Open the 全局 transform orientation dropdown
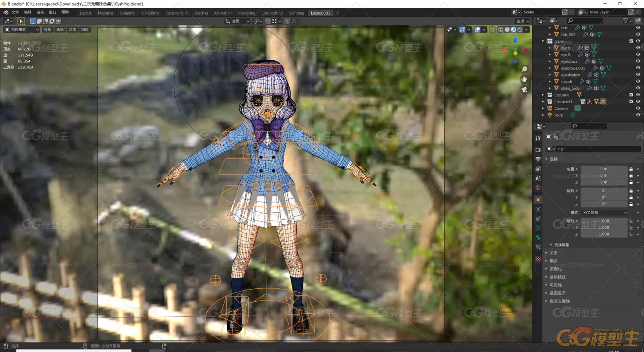This screenshot has height=352, width=644. pos(237,21)
